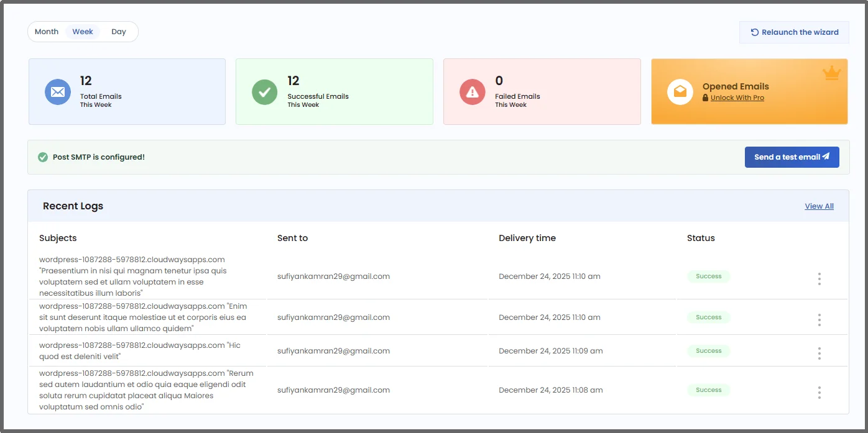Click the Total Emails envelope icon
The image size is (868, 433).
pos(58,91)
